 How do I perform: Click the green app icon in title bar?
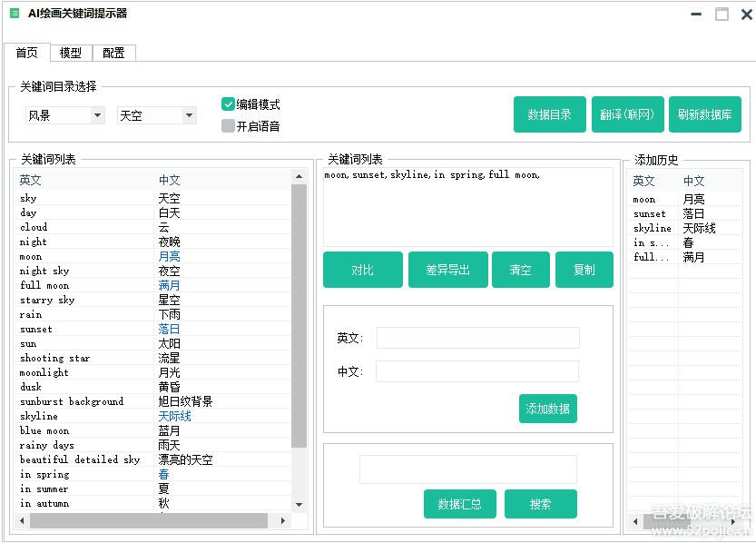tap(15, 14)
